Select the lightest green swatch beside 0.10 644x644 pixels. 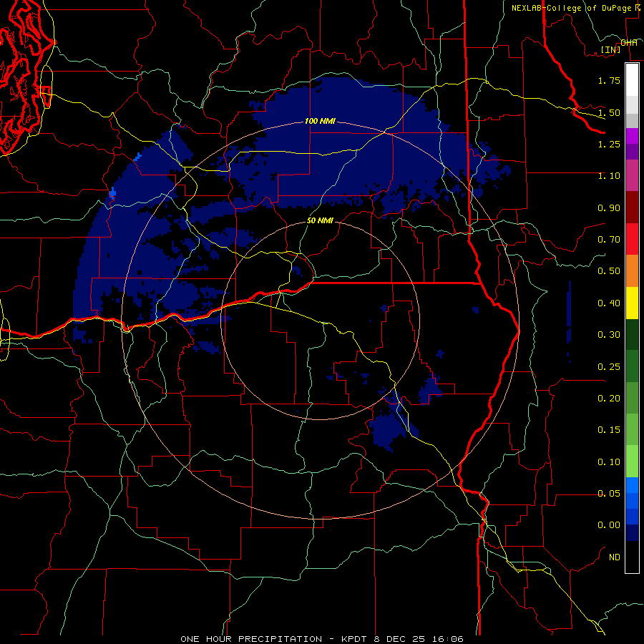pyautogui.click(x=632, y=462)
